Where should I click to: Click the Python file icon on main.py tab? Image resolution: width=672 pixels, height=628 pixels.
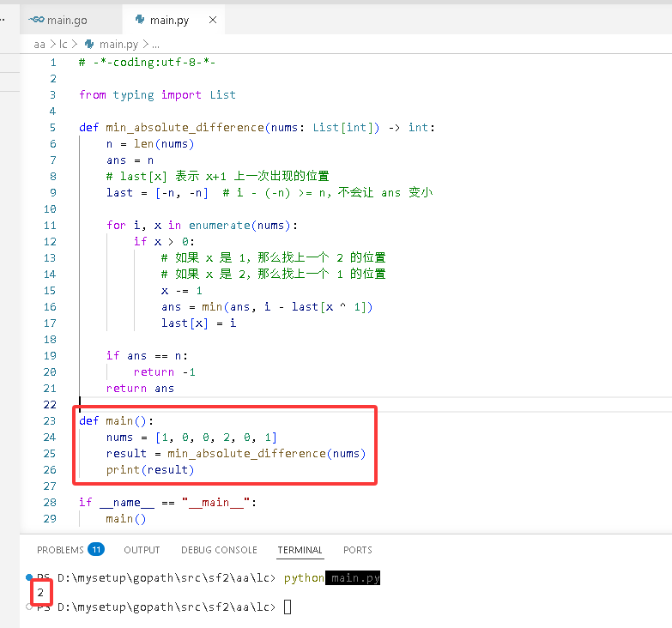[140, 19]
